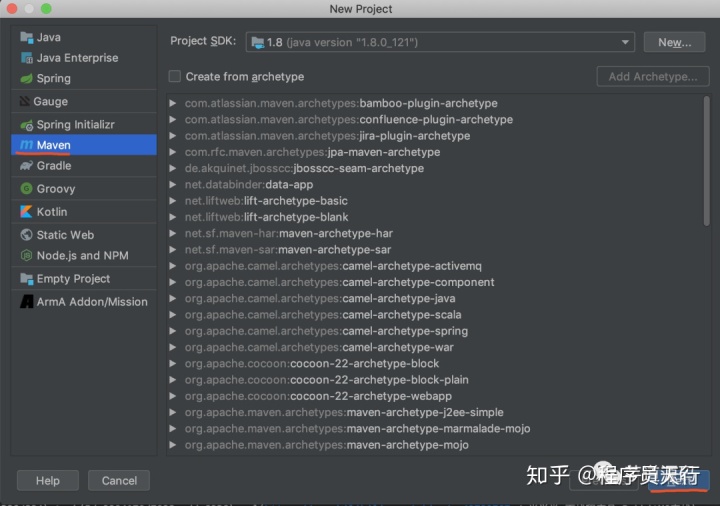Select camel-archetype-spring in list
720x506 pixels.
pyautogui.click(x=326, y=331)
